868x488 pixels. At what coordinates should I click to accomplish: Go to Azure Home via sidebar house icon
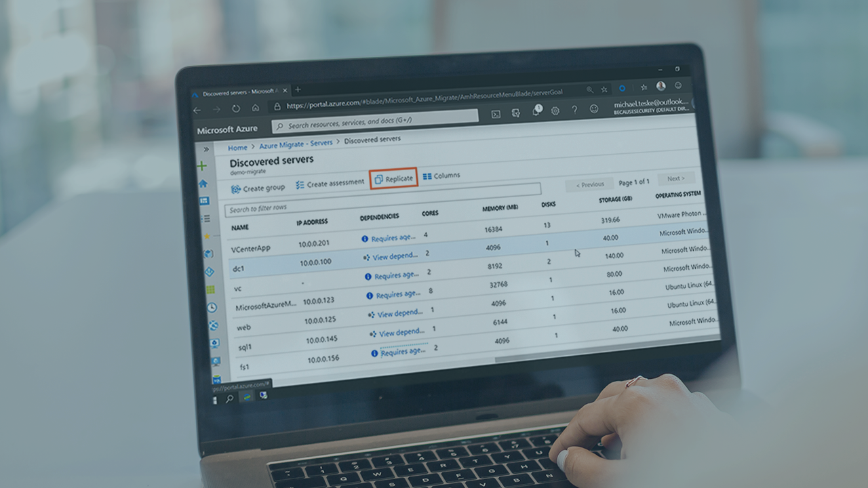pos(203,184)
